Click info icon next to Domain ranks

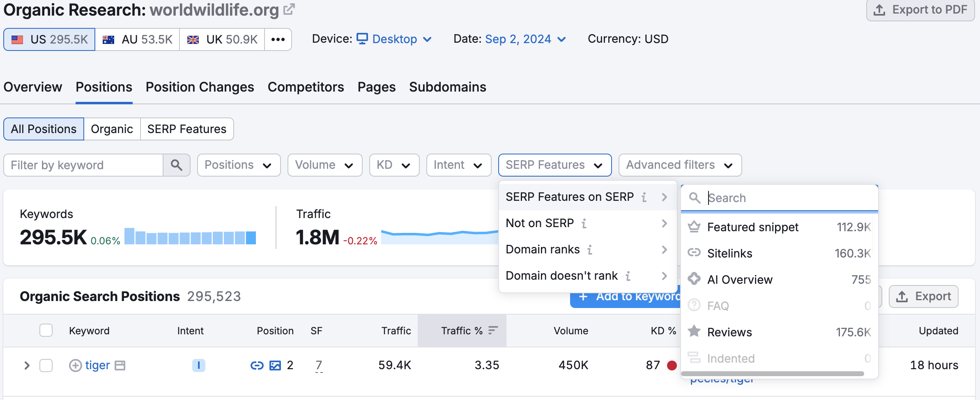(x=590, y=250)
